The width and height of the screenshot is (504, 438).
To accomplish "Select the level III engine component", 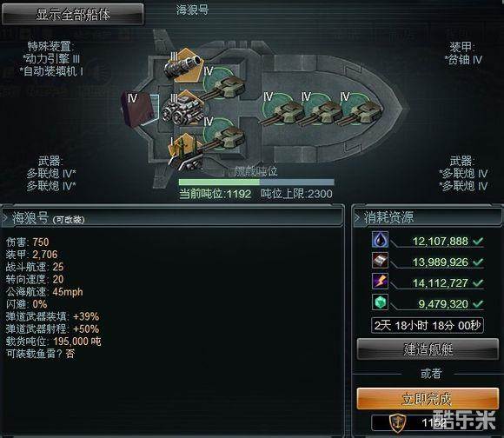I will [183, 109].
